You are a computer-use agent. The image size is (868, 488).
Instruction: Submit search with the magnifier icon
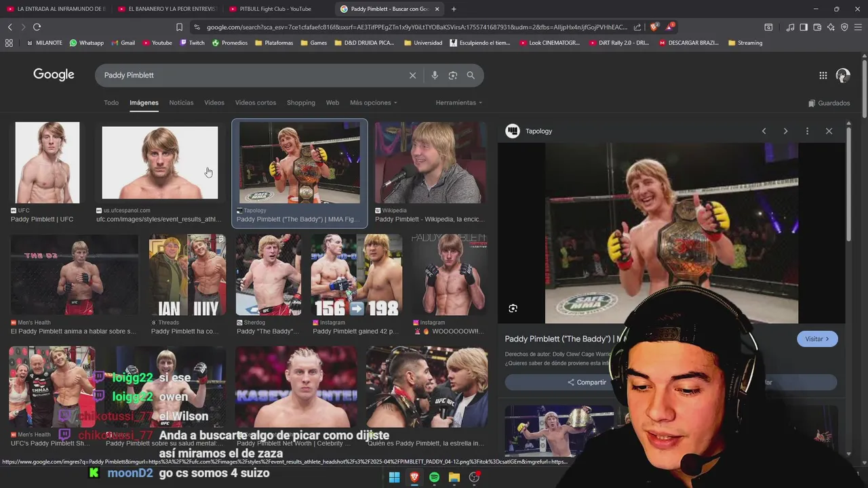[x=471, y=75]
